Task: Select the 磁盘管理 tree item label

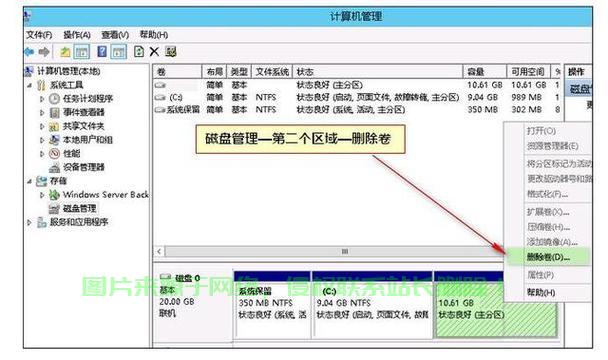Action: coord(79,209)
